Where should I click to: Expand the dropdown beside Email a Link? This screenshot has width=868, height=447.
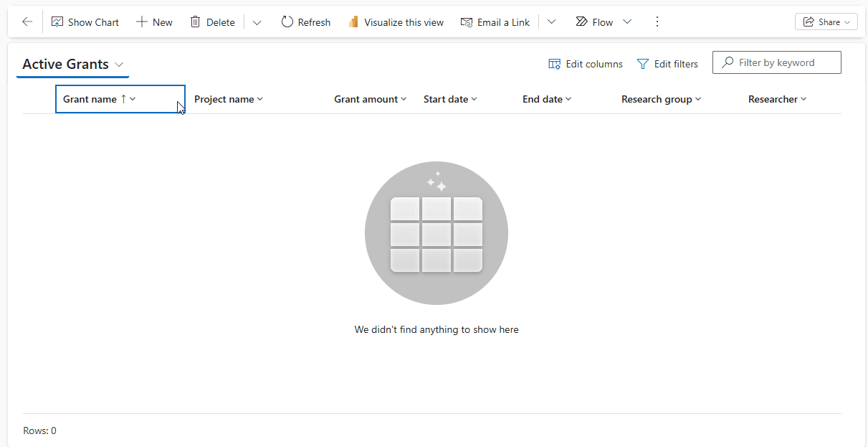(551, 22)
